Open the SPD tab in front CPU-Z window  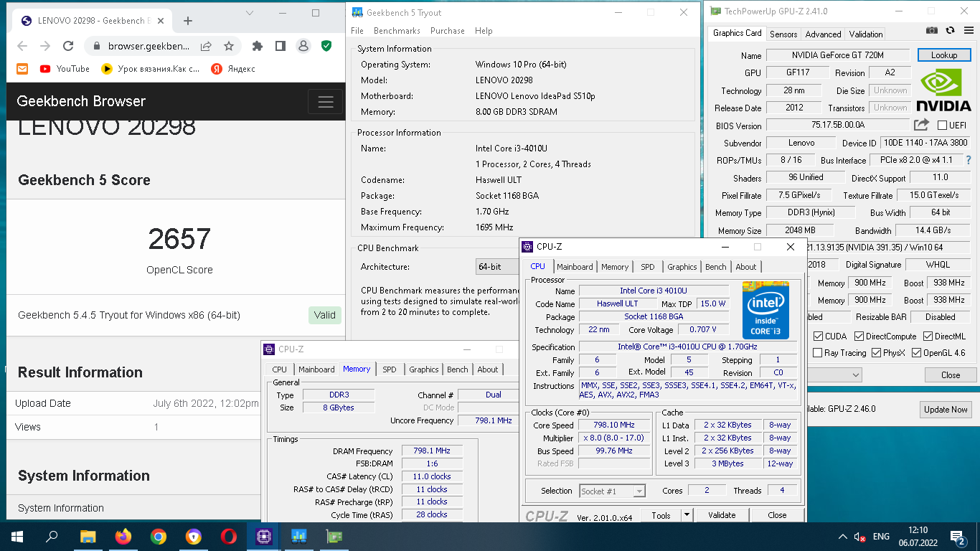(x=648, y=267)
